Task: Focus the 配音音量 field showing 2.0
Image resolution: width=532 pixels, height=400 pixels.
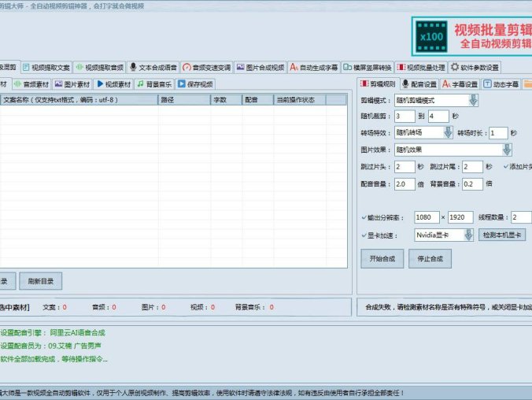Action: click(x=405, y=184)
